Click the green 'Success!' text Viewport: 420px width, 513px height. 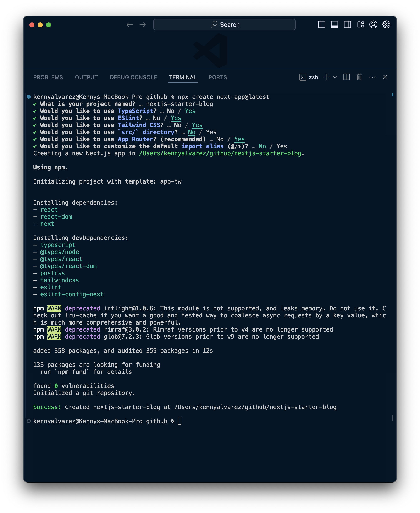(47, 407)
